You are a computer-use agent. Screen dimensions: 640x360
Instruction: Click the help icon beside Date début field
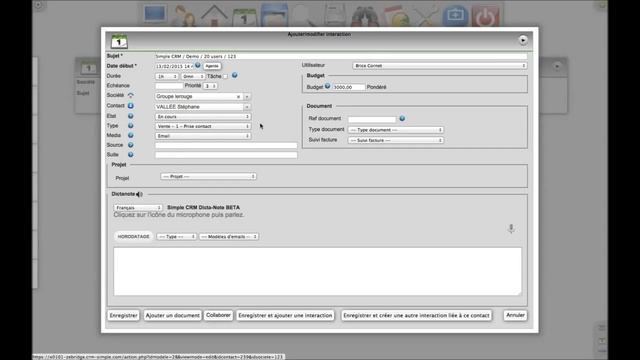tap(198, 65)
